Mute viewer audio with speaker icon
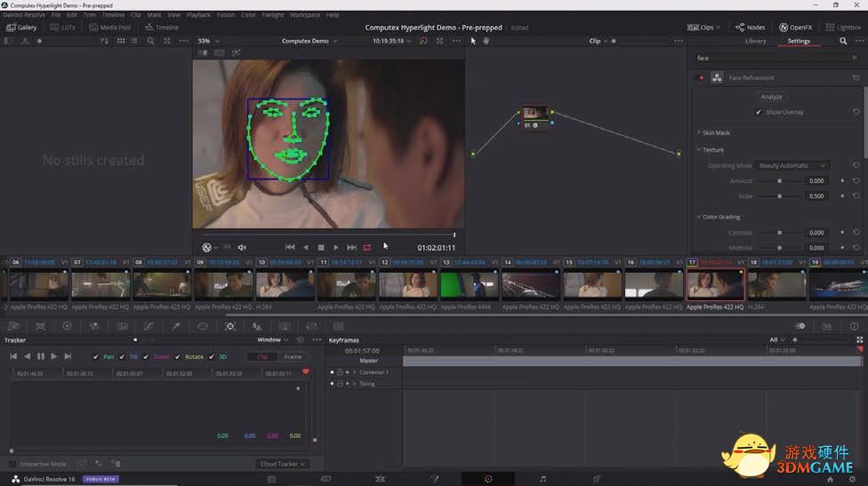868x486 pixels. point(242,247)
